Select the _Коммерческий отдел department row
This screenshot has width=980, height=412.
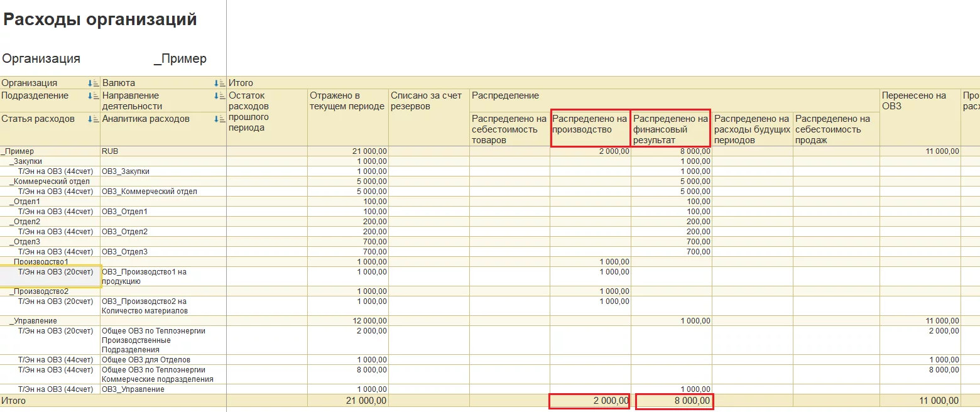[x=50, y=182]
